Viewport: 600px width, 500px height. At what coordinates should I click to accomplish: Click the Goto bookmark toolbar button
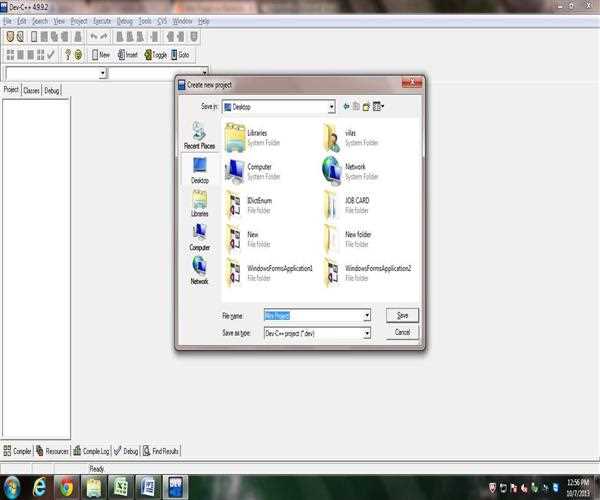181,55
